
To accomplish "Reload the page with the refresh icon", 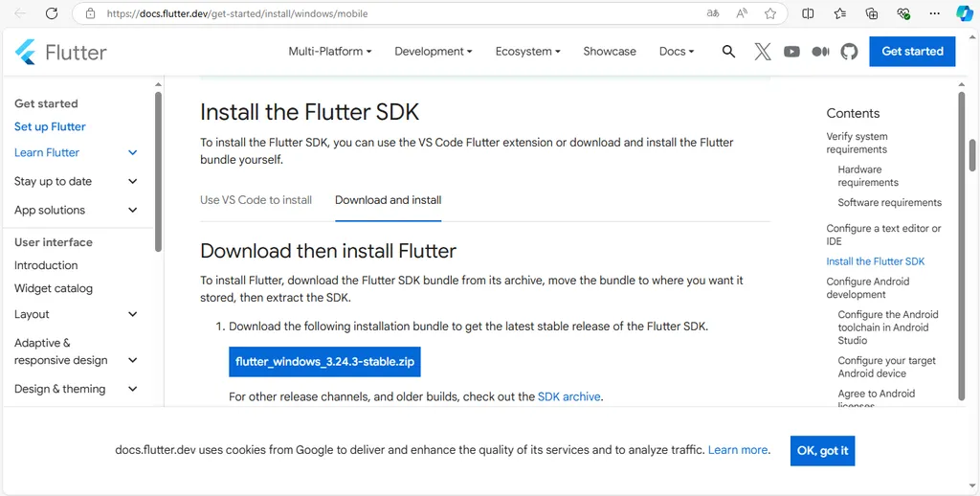I will coord(53,13).
